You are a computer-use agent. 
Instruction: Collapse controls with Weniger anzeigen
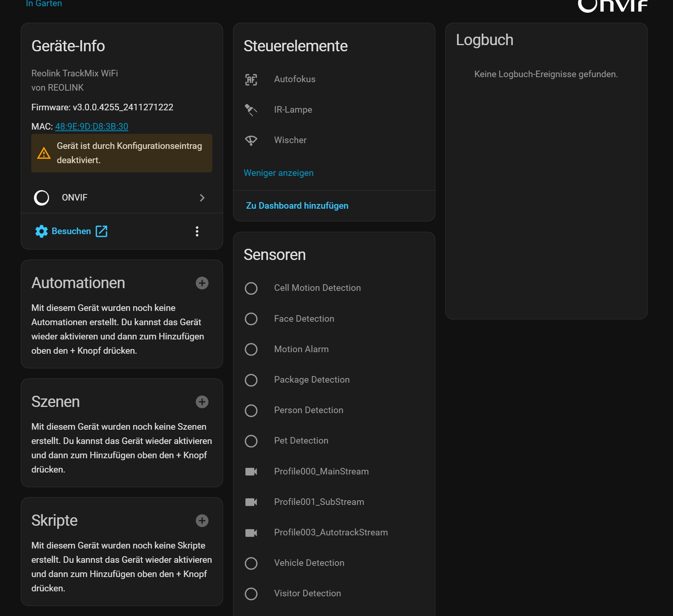click(x=279, y=173)
